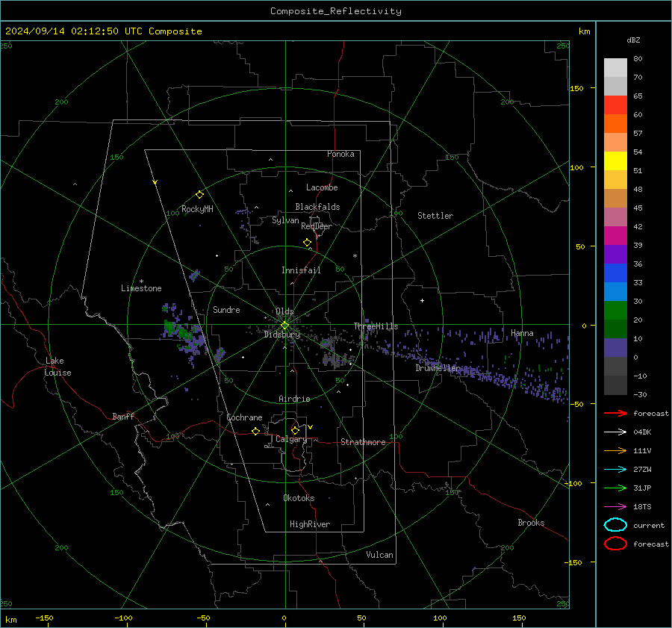Click the yellow V marker east of Calgary
This screenshot has width=672, height=628.
click(x=311, y=427)
